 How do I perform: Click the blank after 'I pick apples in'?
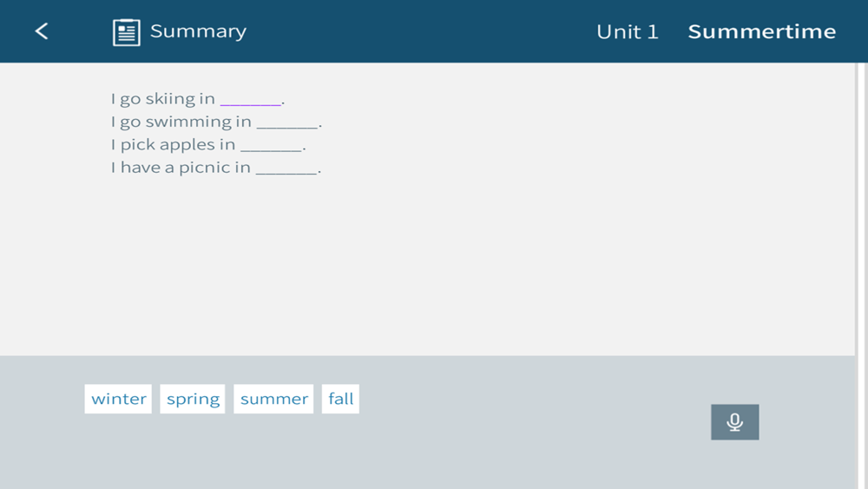pos(271,146)
